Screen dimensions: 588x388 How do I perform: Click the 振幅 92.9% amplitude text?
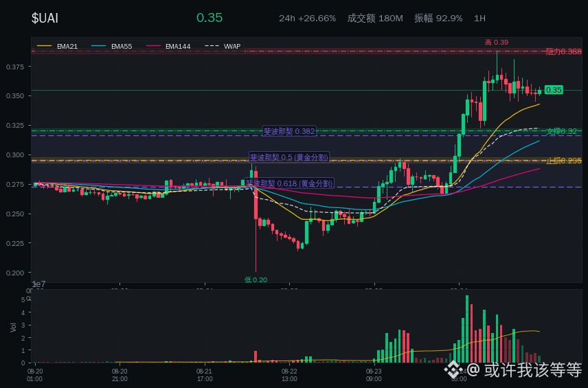pyautogui.click(x=438, y=19)
